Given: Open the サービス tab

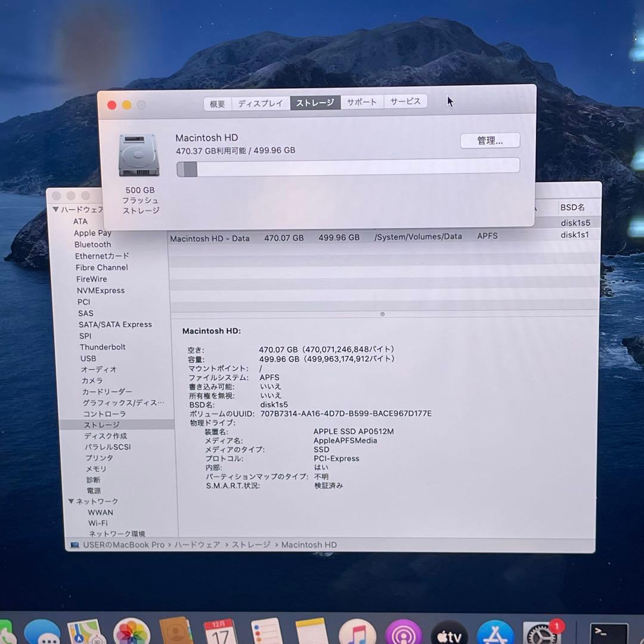Looking at the screenshot, I should click(405, 101).
